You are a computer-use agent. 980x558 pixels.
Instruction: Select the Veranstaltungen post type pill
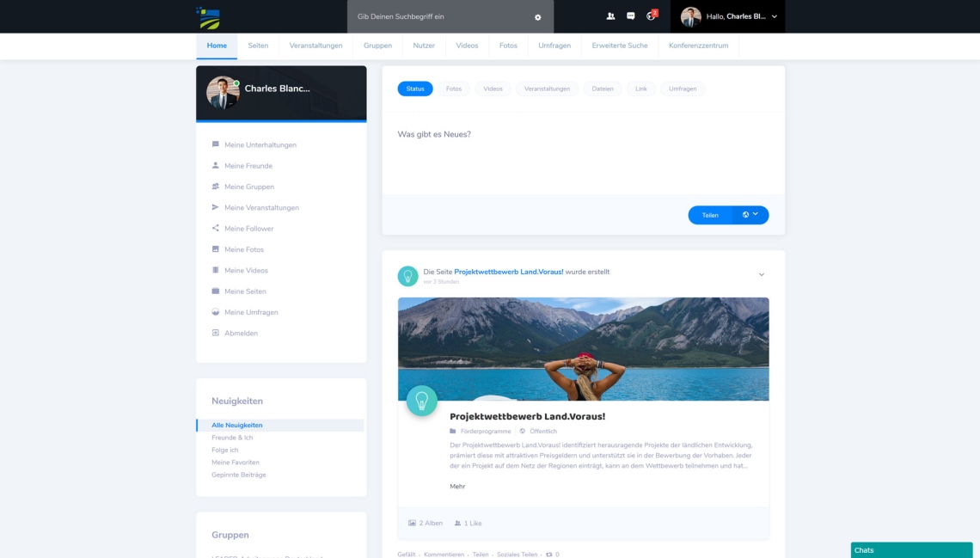click(x=547, y=89)
